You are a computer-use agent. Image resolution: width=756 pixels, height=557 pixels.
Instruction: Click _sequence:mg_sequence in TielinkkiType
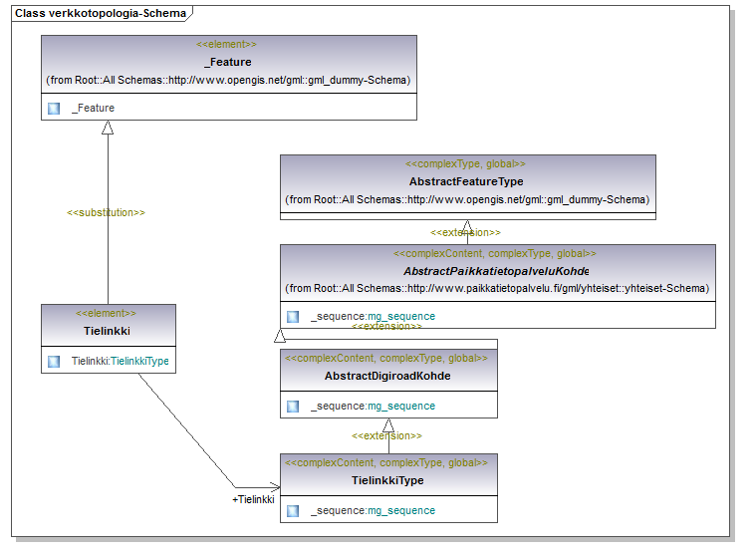click(374, 511)
